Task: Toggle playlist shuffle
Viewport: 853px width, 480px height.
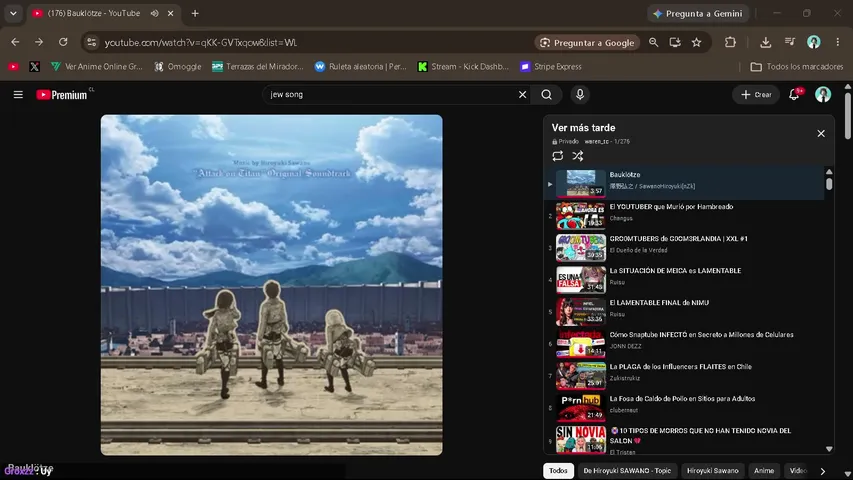Action: click(578, 156)
